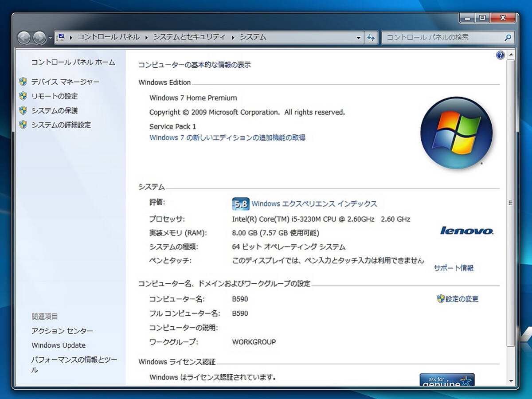This screenshot has height=399, width=532.
Task: Open アクション センター link
Action: (63, 331)
